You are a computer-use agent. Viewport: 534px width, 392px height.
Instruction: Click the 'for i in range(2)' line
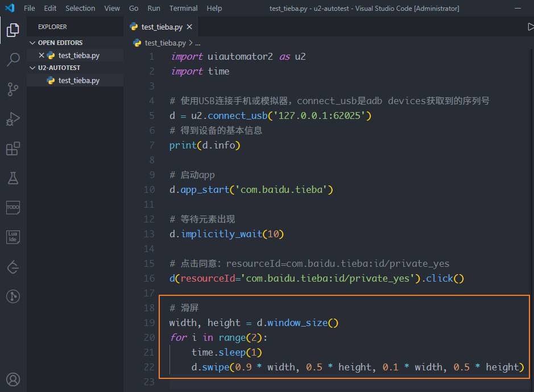click(x=218, y=337)
